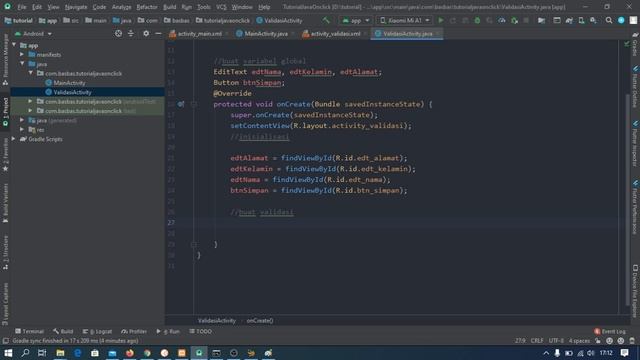
Task: Open the Terminal tool window
Action: 29,331
